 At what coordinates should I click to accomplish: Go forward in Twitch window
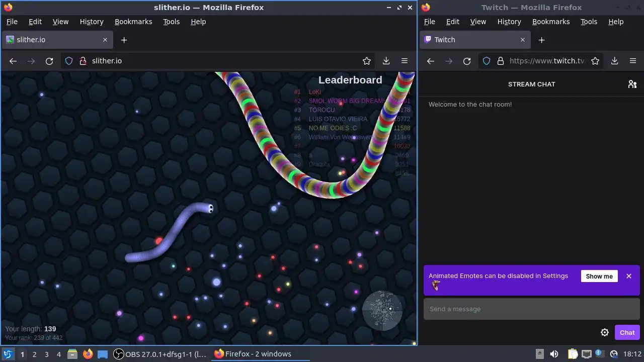(x=449, y=61)
